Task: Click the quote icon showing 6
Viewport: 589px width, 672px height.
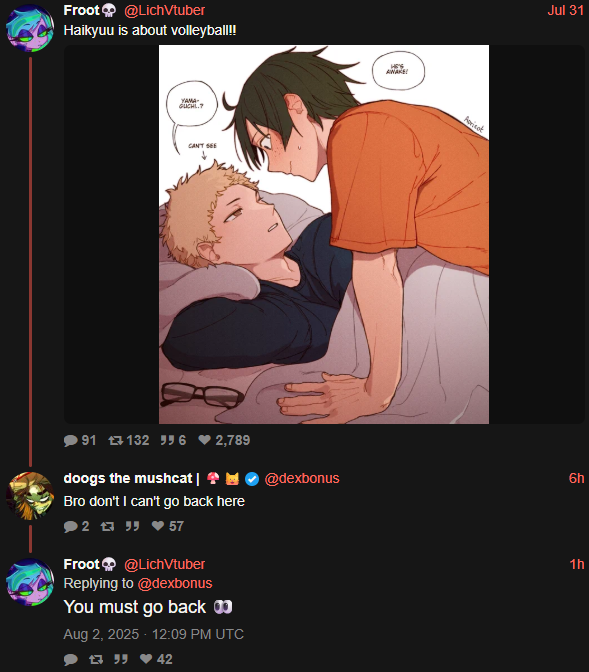Action: [173, 440]
